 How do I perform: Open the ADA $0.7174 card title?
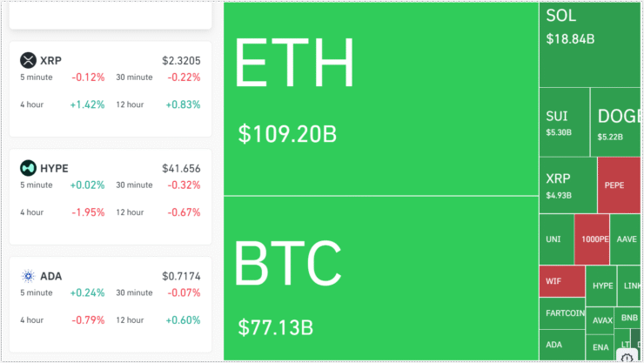[x=51, y=276]
